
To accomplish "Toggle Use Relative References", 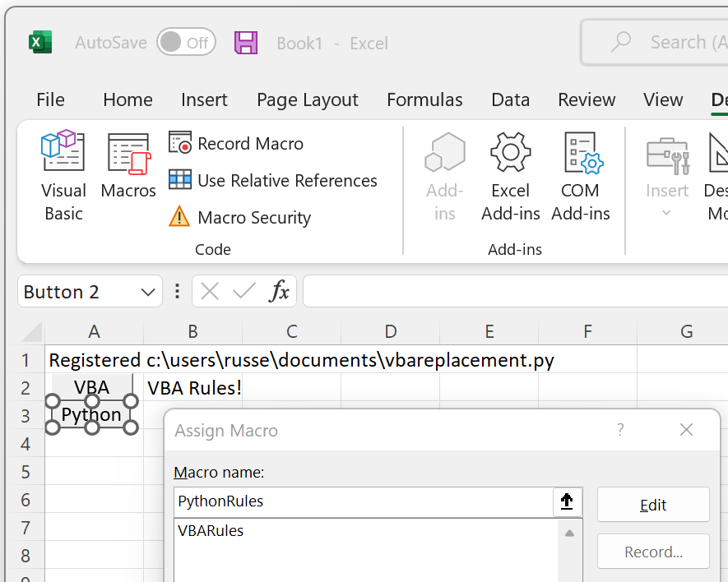I will coord(272,181).
